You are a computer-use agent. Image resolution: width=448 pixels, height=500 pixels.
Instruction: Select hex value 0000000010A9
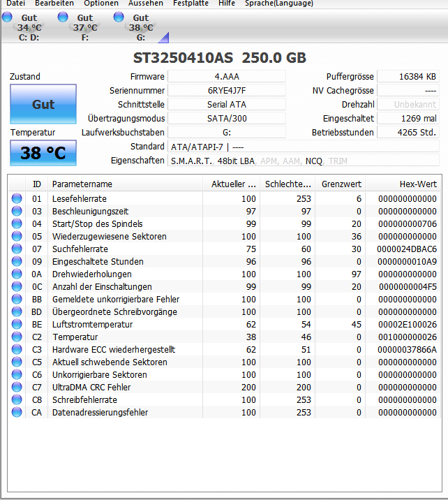coord(408,261)
